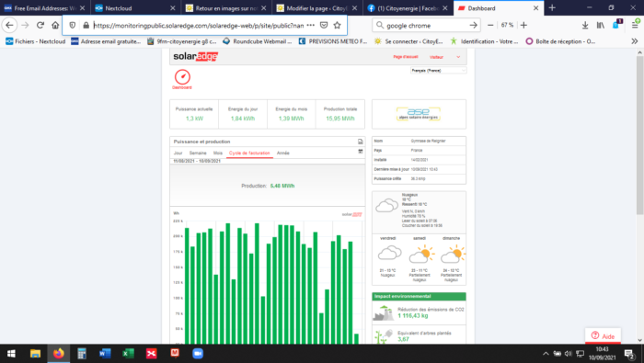Click the Production 5,48 MWh value
The width and height of the screenshot is (644, 363).
[x=282, y=186]
